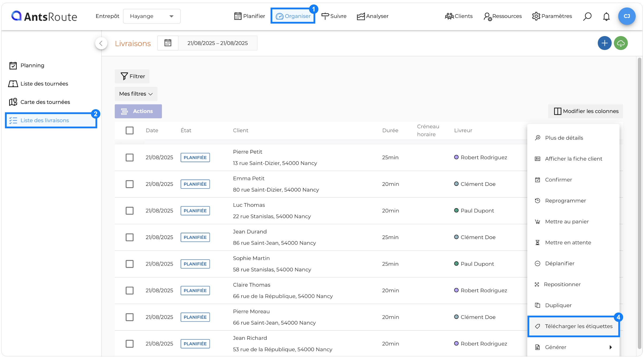Click the Durée column header
Image resolution: width=644 pixels, height=358 pixels.
(x=390, y=130)
